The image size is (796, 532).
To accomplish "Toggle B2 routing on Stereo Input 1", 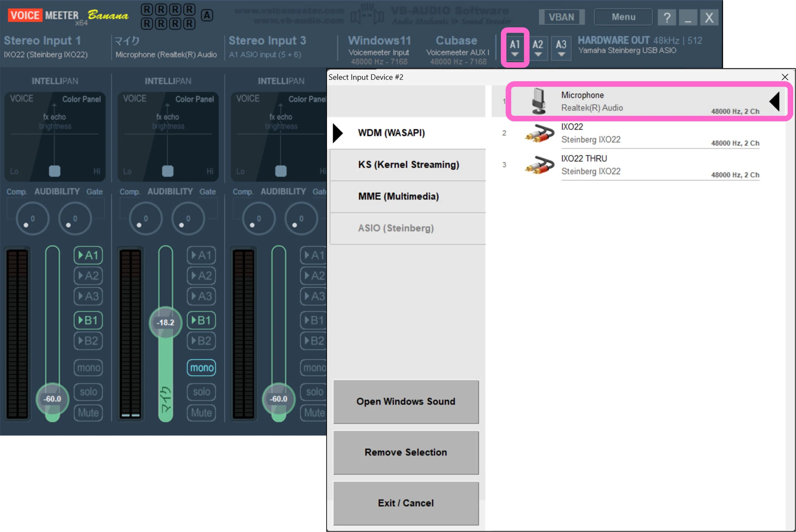I will [x=88, y=341].
